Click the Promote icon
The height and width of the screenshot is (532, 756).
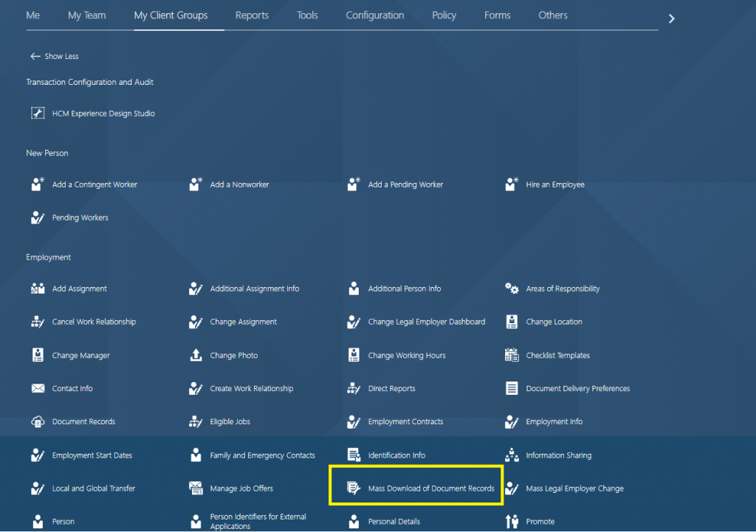tap(512, 522)
